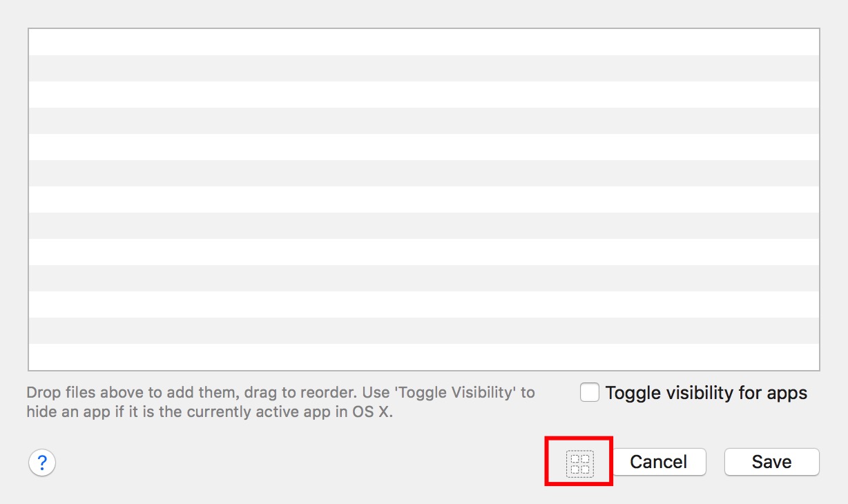Select the tenth row of the file list
This screenshot has height=504, width=848.
[x=424, y=278]
